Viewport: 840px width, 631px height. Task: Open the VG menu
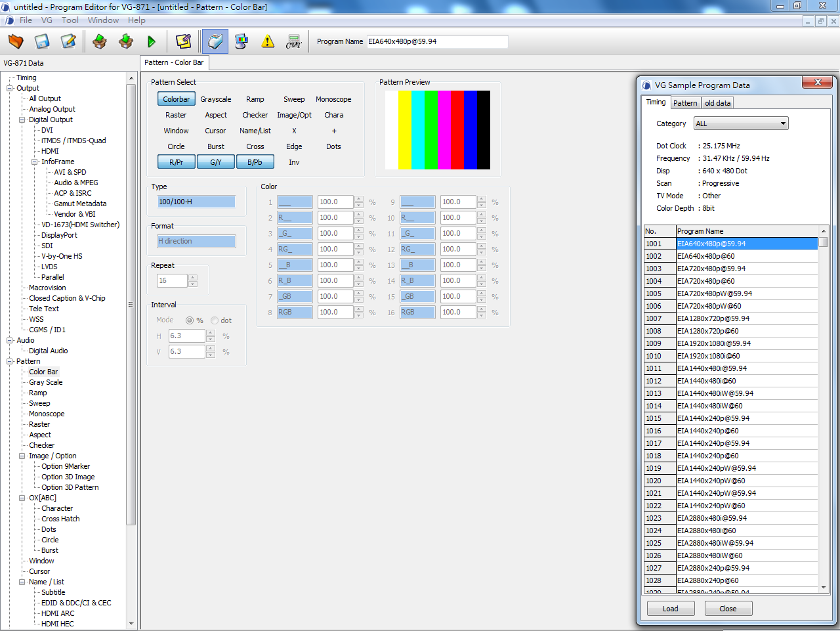[47, 20]
